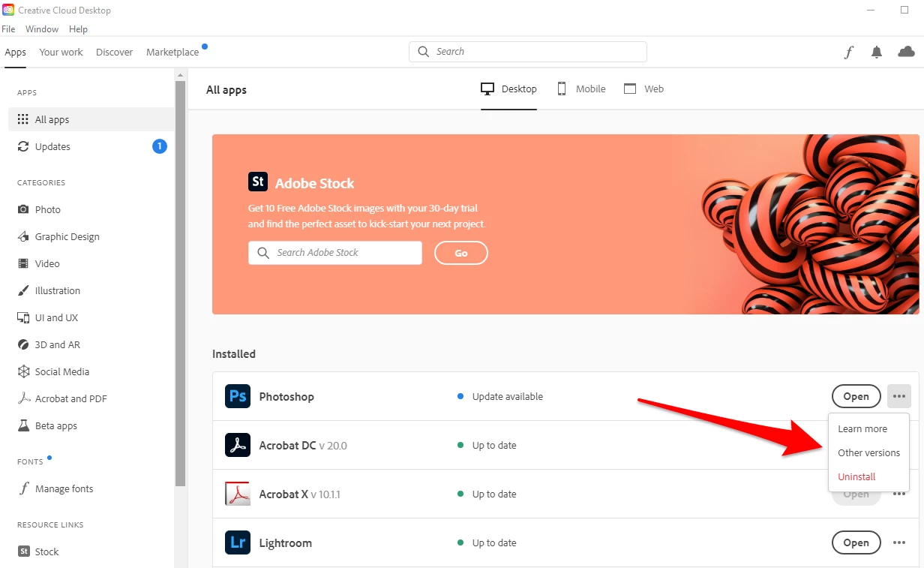Screen dimensions: 924x568
Task: Select All apps in the sidebar
Action: pos(91,119)
